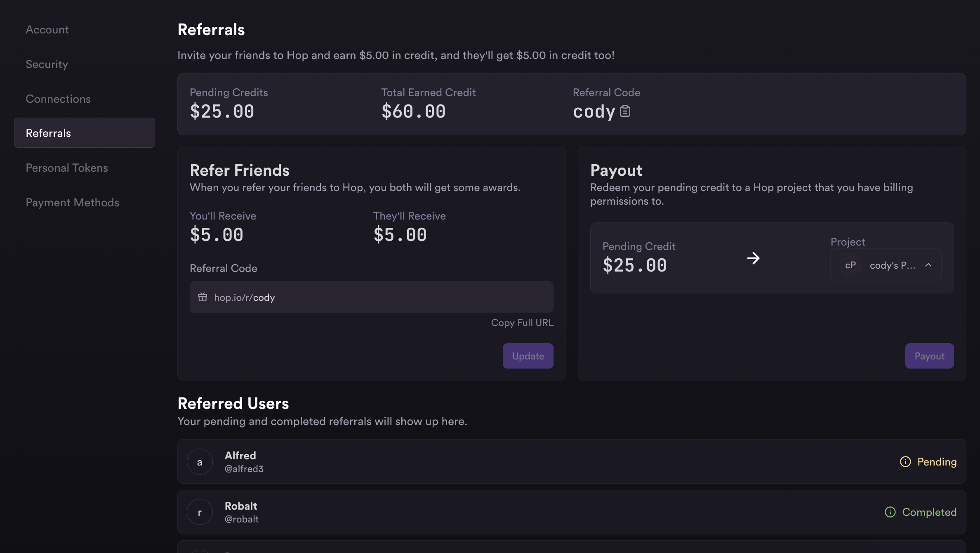
Task: Click the Payout card's Pending Credit $25.00
Action: [x=635, y=265]
